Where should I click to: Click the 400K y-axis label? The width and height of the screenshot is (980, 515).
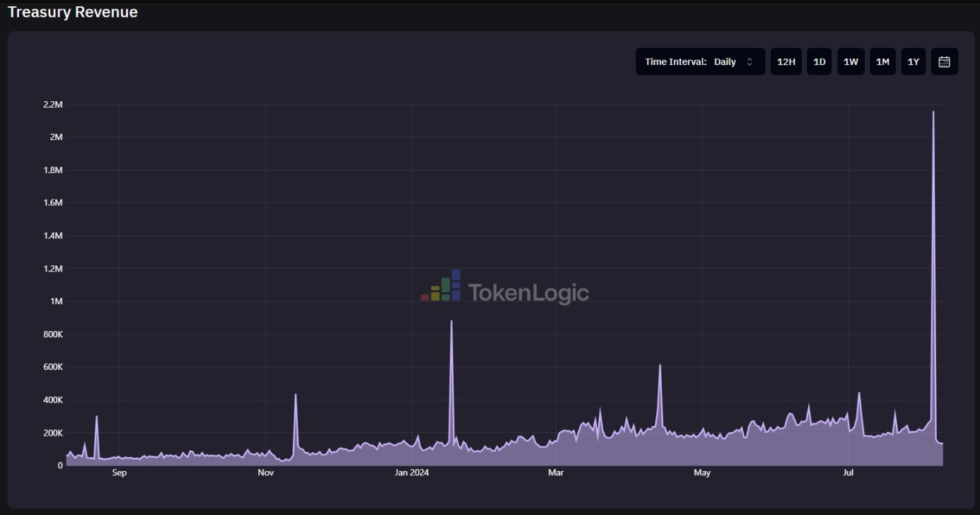coord(52,400)
